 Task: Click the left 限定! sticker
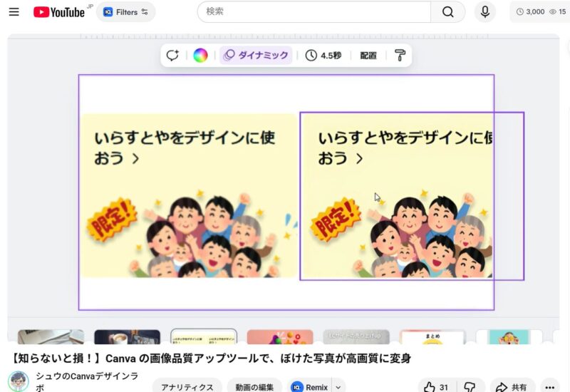coord(112,220)
